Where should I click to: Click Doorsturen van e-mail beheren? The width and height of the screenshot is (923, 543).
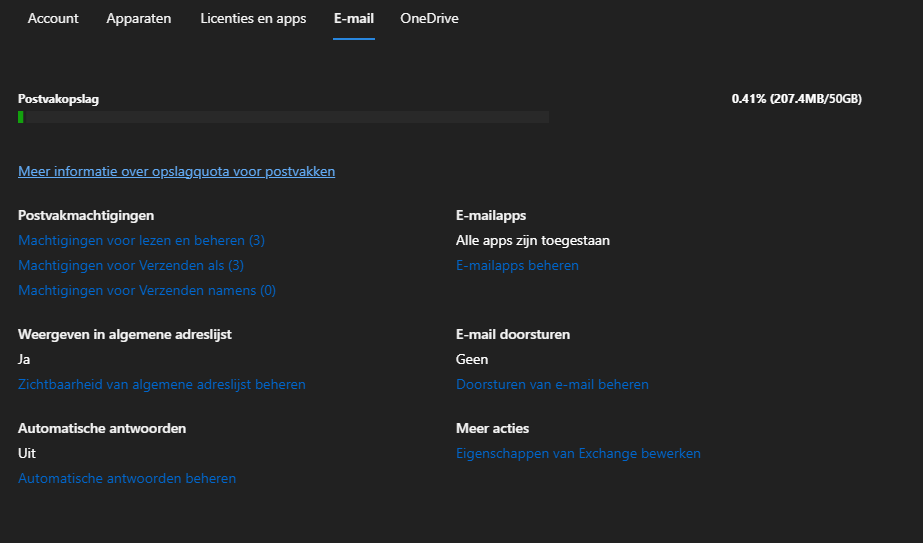(x=552, y=384)
